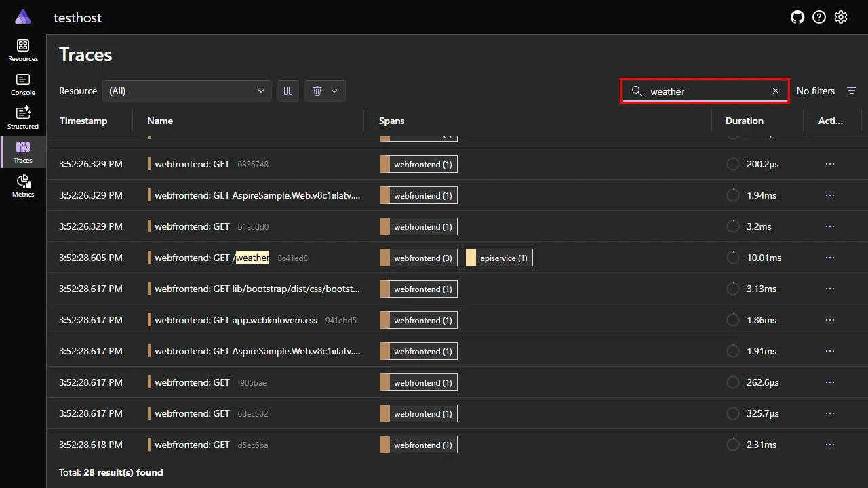
Task: Open the settings gear icon
Action: click(x=841, y=17)
